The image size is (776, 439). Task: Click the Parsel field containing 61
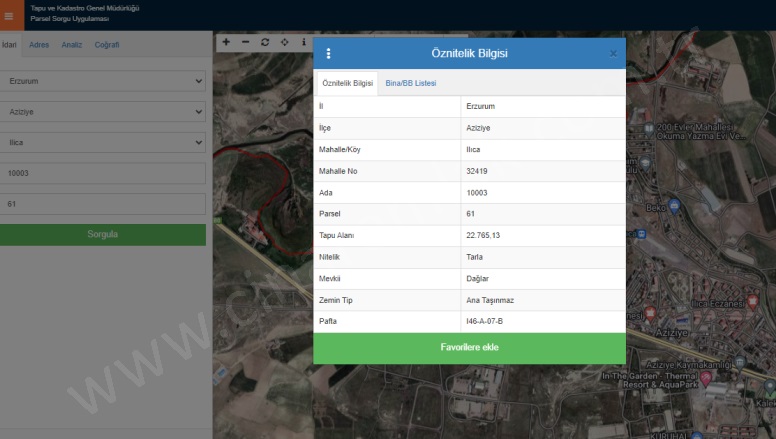click(103, 204)
